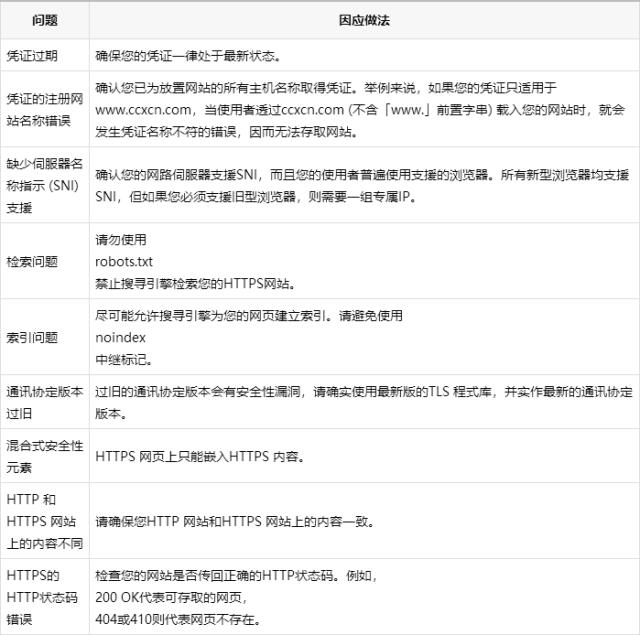Viewport: 640px width, 635px height.
Task: Click the text HTTPS 网页上只能嵌入HTTPS 内容
Action: (200, 457)
